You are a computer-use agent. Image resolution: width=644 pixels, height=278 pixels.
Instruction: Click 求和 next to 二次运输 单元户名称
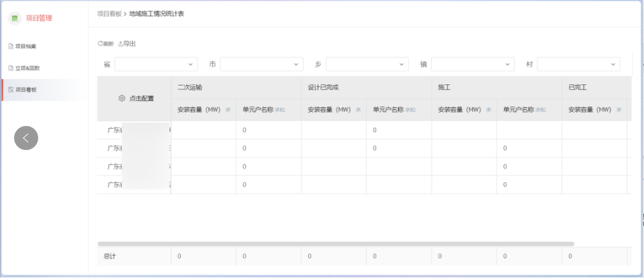click(279, 110)
